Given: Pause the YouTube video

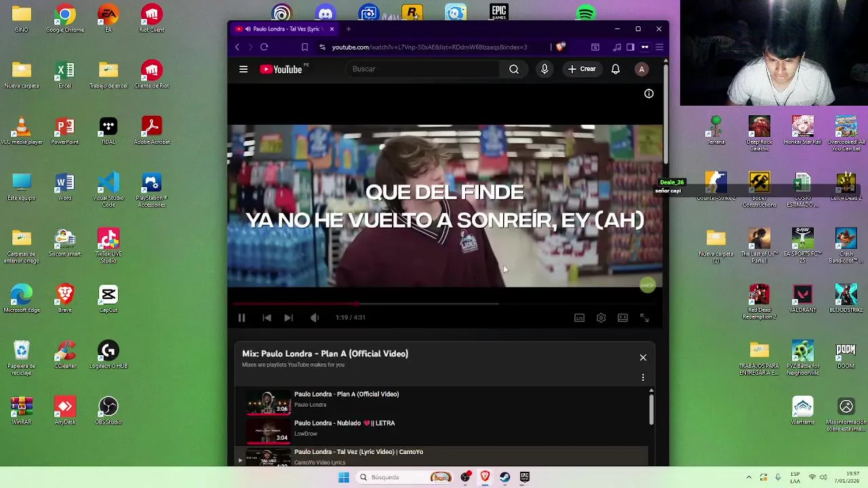Looking at the screenshot, I should [x=241, y=318].
